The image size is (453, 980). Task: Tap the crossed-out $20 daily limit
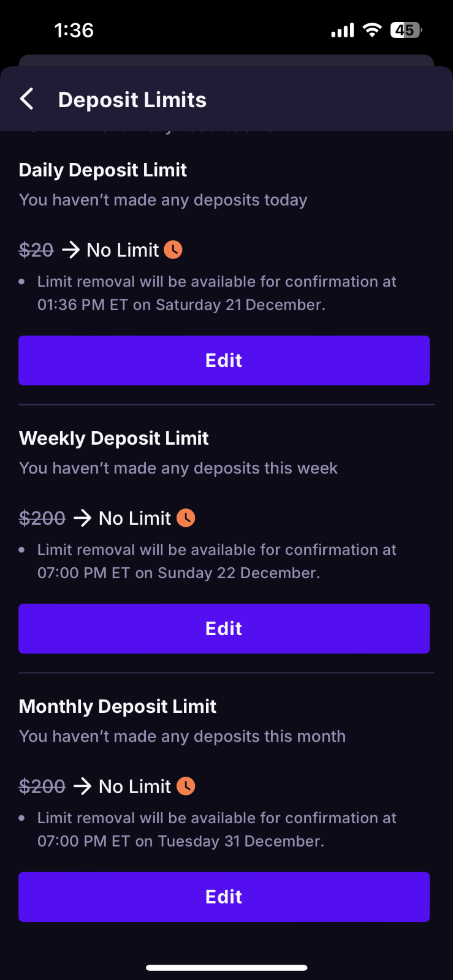[x=36, y=250]
